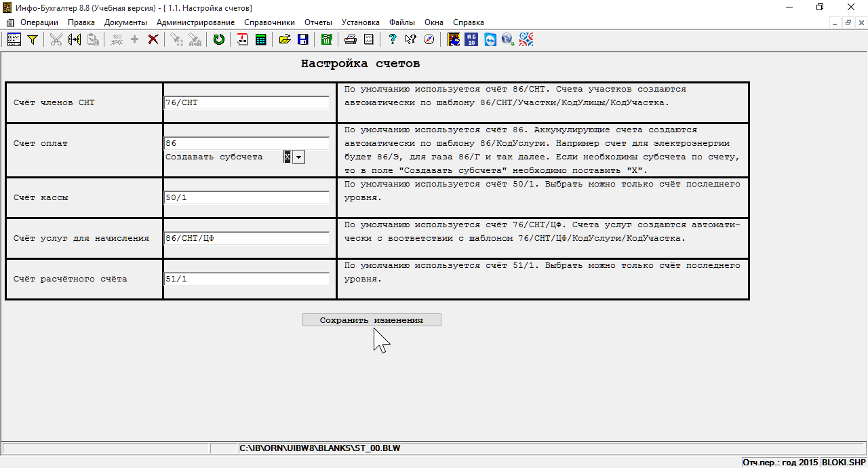This screenshot has height=468, width=868.
Task: Click the ST_00.BLW file path in status bar
Action: click(320, 448)
